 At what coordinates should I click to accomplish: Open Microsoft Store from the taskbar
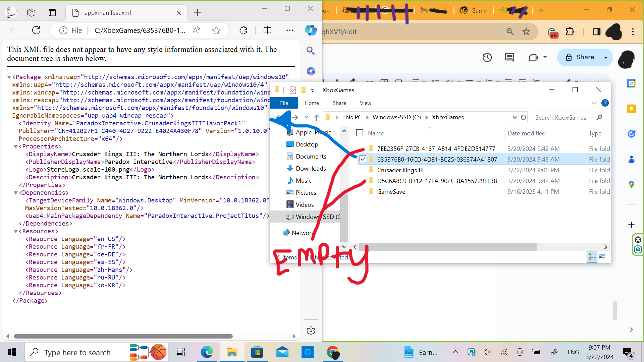[x=257, y=352]
